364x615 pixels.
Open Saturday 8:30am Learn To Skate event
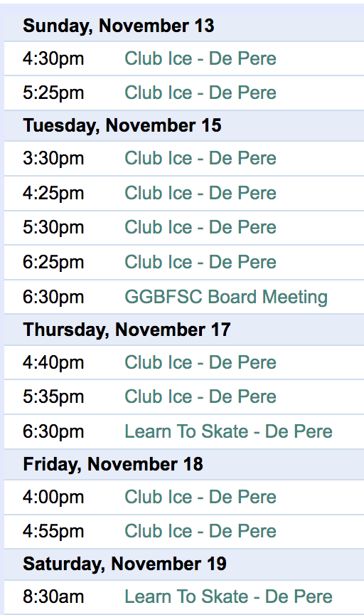click(x=228, y=596)
